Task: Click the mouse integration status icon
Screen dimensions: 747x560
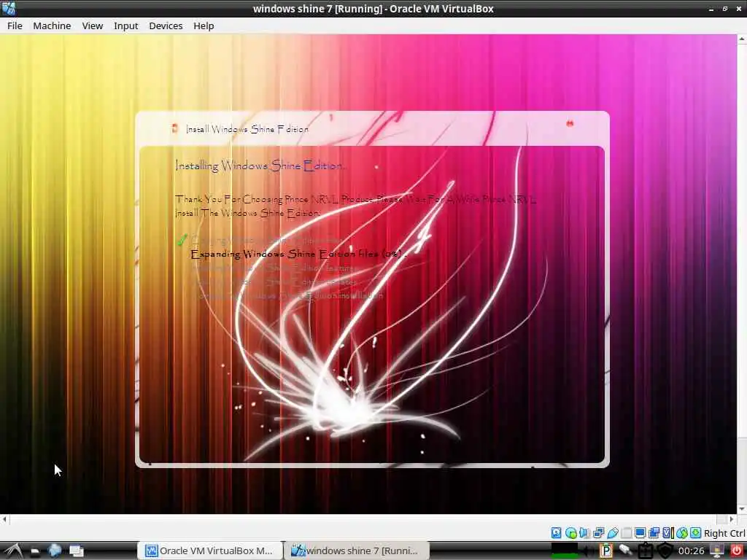Action: [682, 533]
